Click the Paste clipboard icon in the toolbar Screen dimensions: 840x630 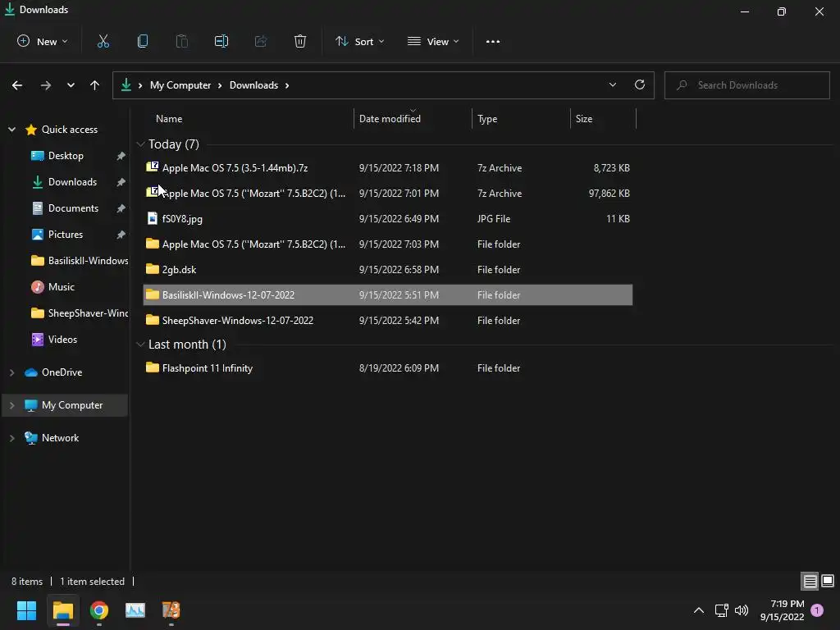pyautogui.click(x=182, y=41)
